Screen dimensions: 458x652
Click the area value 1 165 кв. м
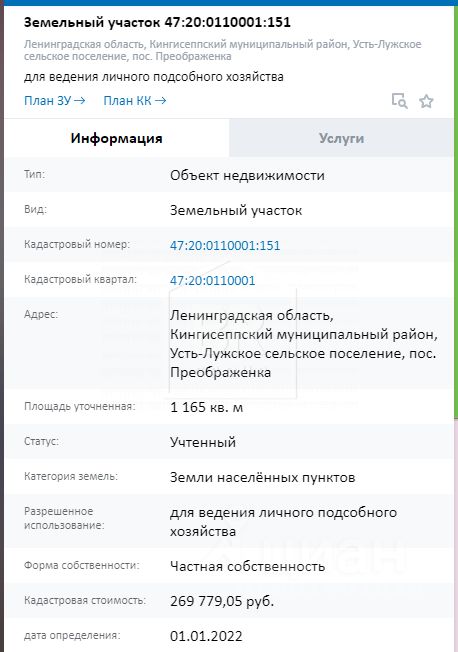click(x=206, y=407)
